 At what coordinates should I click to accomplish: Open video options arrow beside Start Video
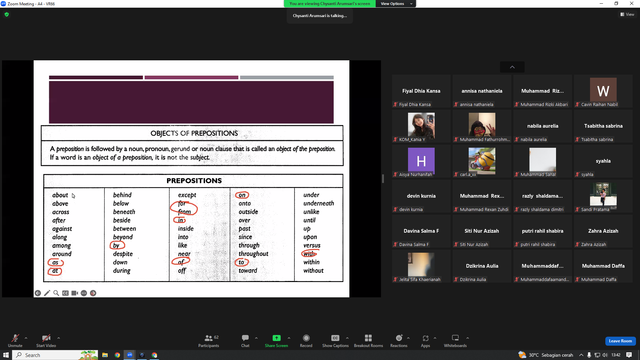click(59, 338)
